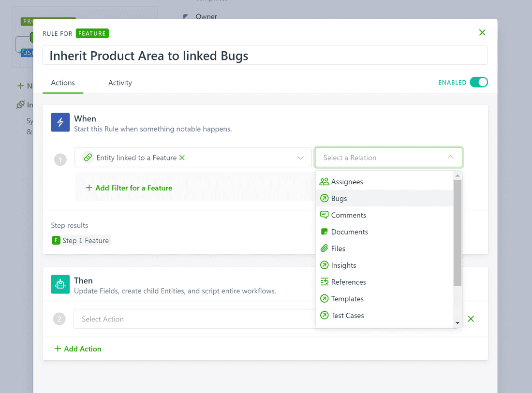The height and width of the screenshot is (393, 532).
Task: Click the lightning bolt When icon
Action: (x=60, y=123)
